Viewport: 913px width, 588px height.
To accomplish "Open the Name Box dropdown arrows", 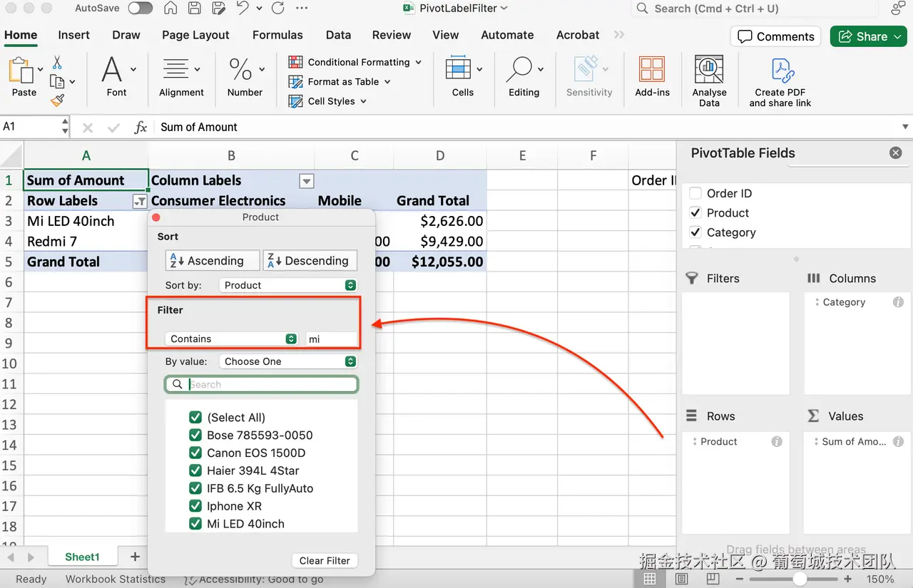I will coord(65,127).
